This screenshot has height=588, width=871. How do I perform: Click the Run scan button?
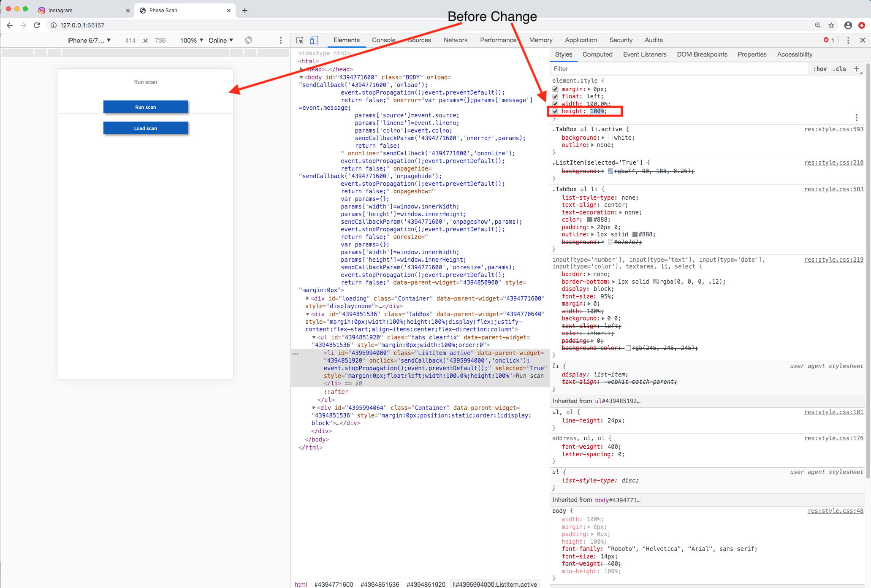click(145, 107)
